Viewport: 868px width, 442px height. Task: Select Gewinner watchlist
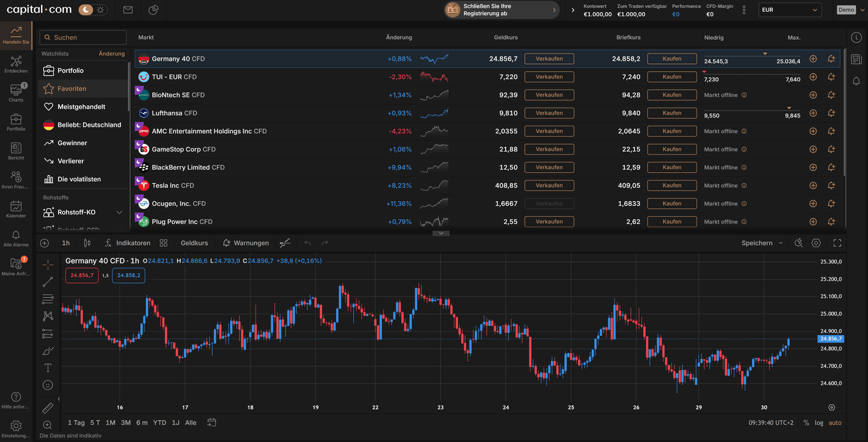pos(83,143)
